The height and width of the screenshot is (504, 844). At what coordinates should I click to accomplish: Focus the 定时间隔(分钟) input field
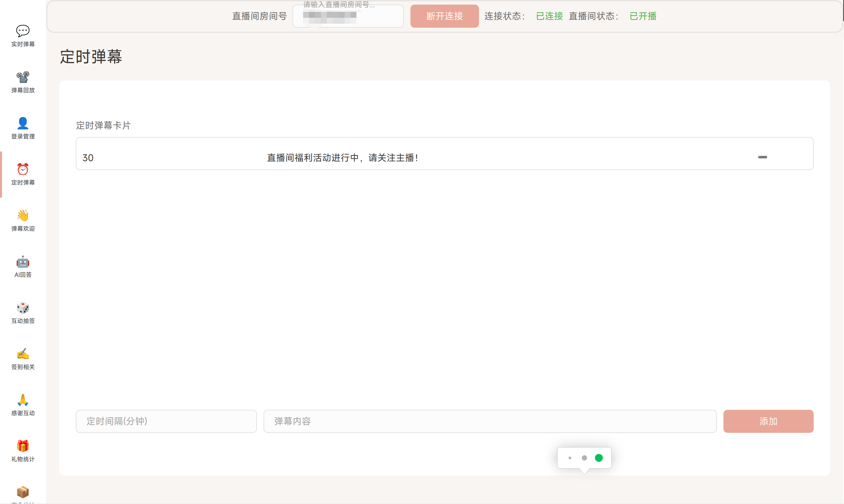[166, 421]
